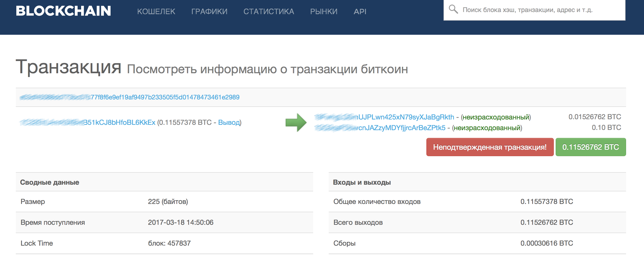The width and height of the screenshot is (644, 255).
Task: Open the СТАТИСТИКА navigation item
Action: coord(268,11)
